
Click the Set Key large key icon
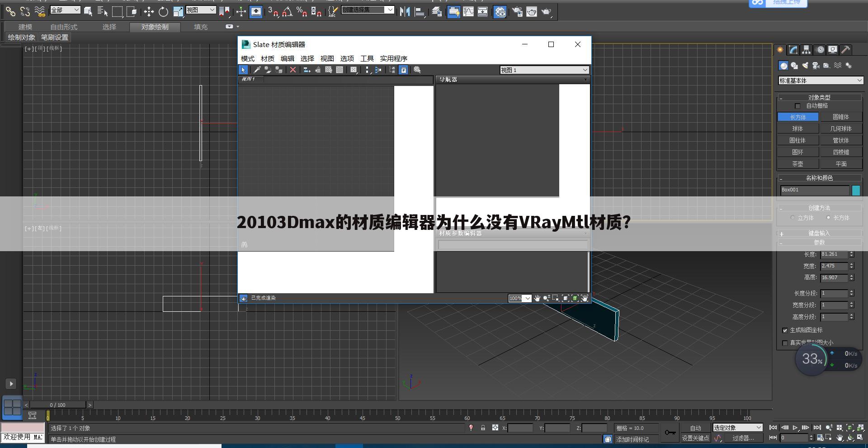pyautogui.click(x=670, y=433)
